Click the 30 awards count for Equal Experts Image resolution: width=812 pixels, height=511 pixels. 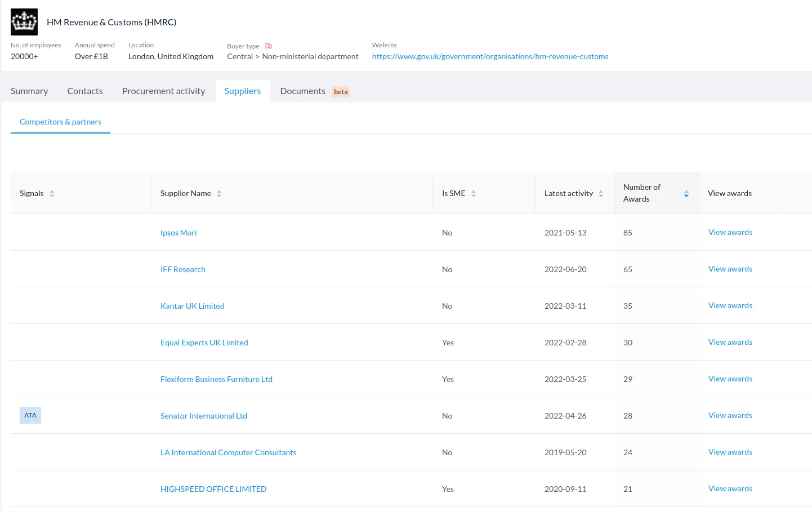click(x=628, y=343)
